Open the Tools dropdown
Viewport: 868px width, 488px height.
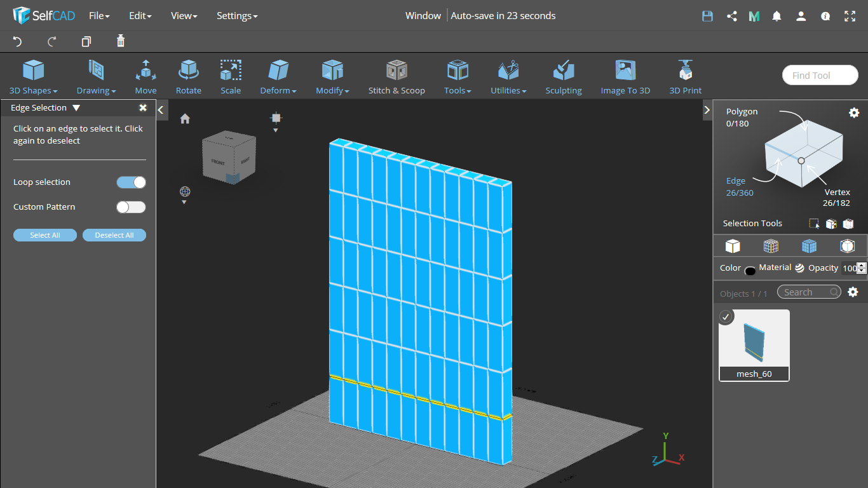[458, 77]
